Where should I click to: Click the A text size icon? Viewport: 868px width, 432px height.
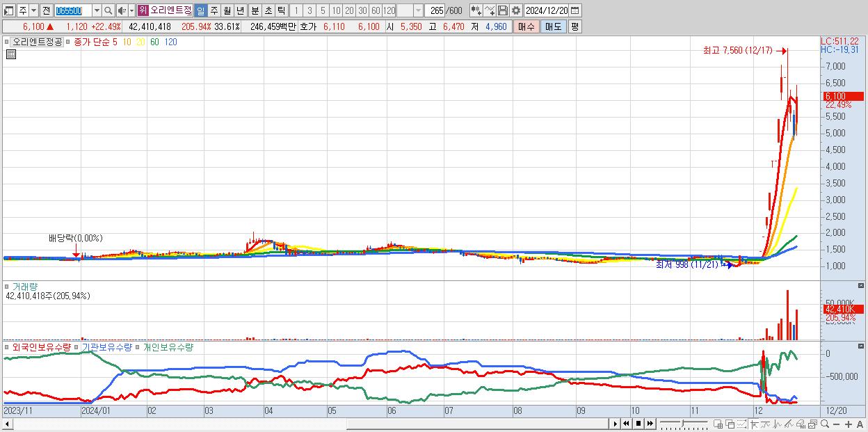pyautogui.click(x=860, y=424)
